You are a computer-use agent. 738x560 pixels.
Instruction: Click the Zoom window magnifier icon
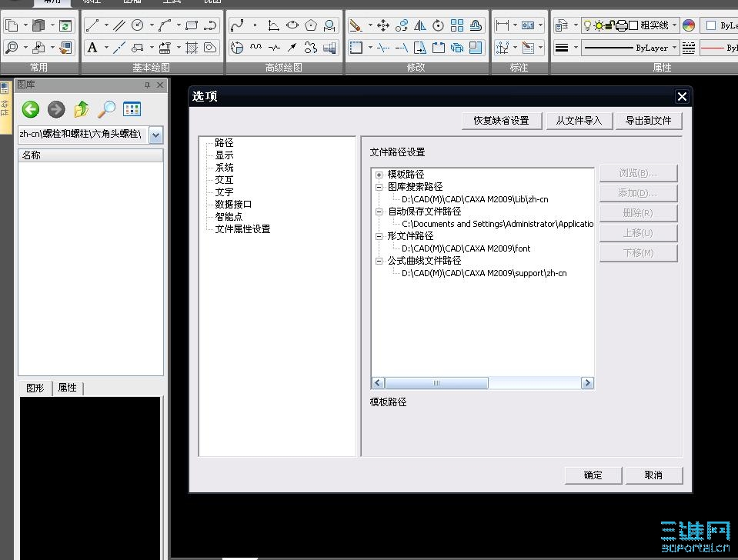tap(12, 48)
